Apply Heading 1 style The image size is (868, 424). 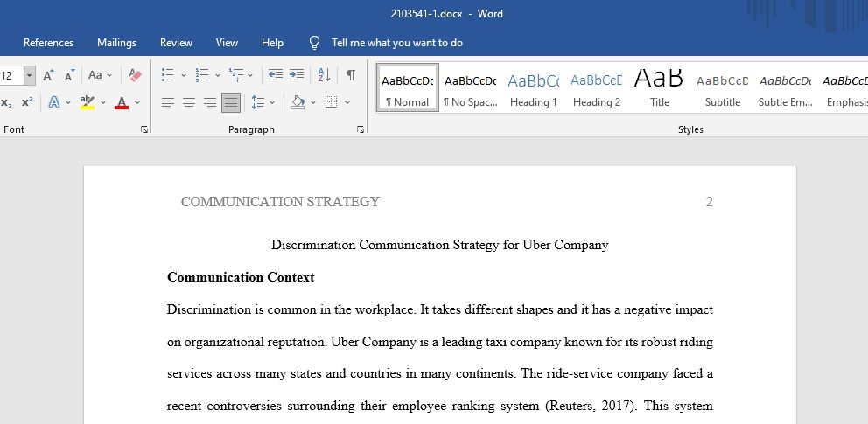click(x=534, y=88)
